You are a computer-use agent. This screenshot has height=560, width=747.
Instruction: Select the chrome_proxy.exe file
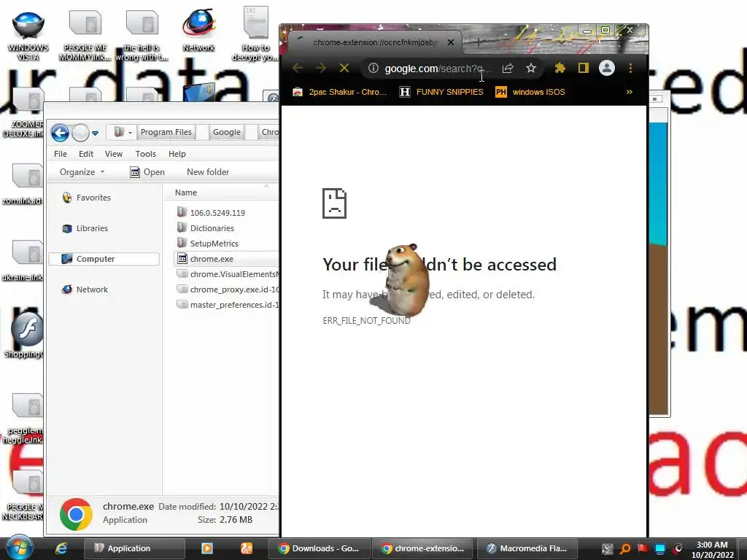click(228, 289)
